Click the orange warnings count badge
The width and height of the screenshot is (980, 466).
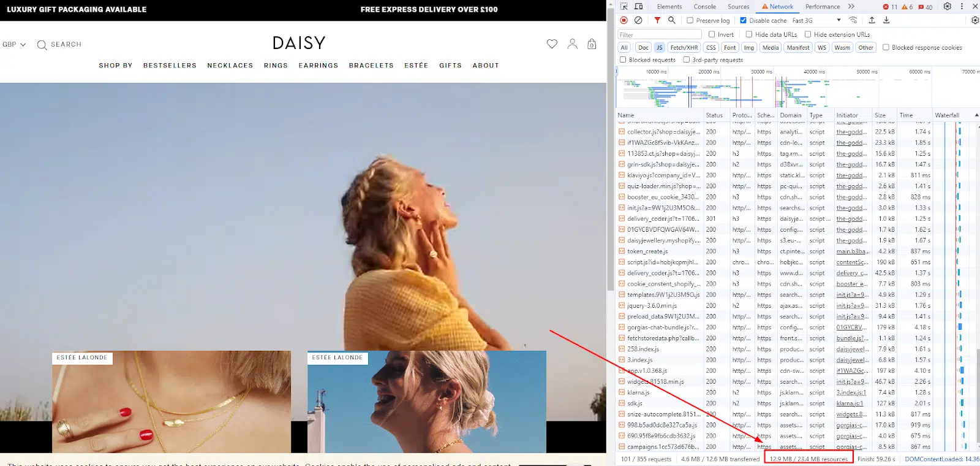pyautogui.click(x=907, y=7)
